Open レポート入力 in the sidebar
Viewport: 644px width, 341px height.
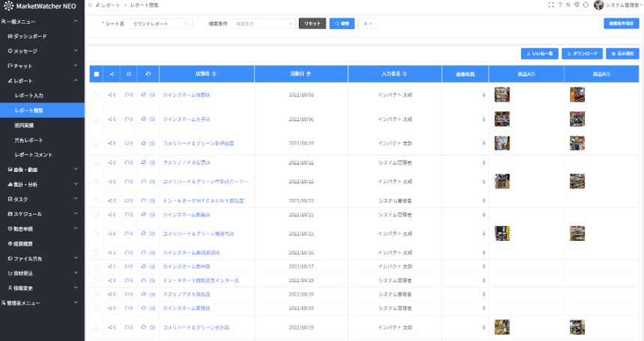click(42, 96)
